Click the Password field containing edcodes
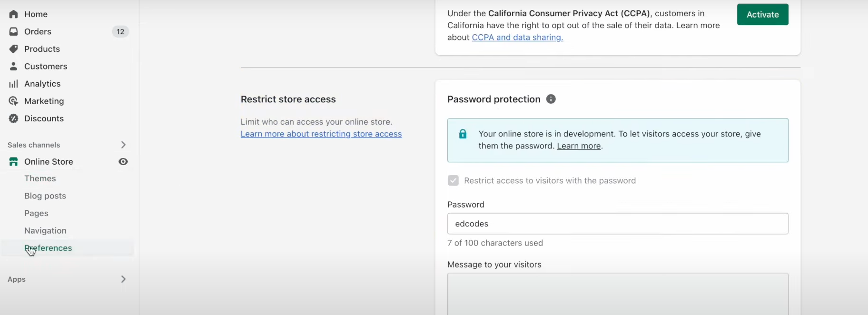This screenshot has height=315, width=868. (618, 224)
